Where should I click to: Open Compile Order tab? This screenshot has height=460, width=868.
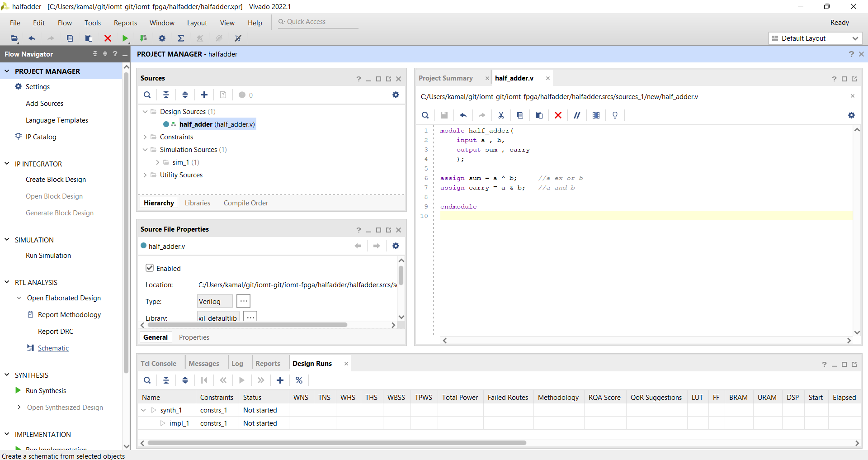245,203
